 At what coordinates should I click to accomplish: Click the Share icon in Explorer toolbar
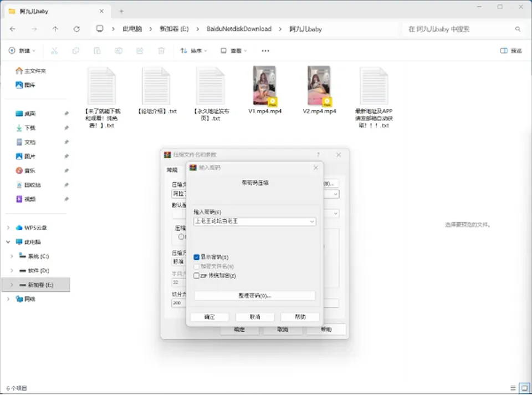140,51
